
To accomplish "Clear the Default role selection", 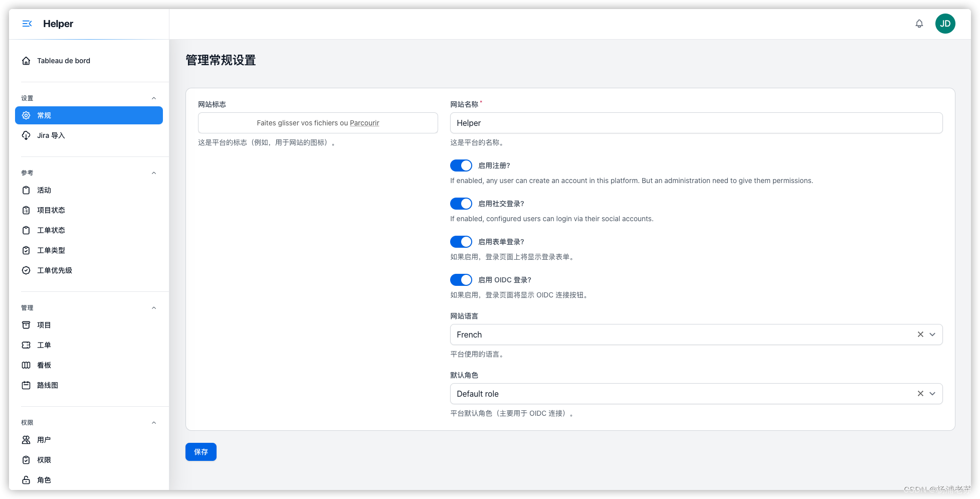I will (x=920, y=394).
